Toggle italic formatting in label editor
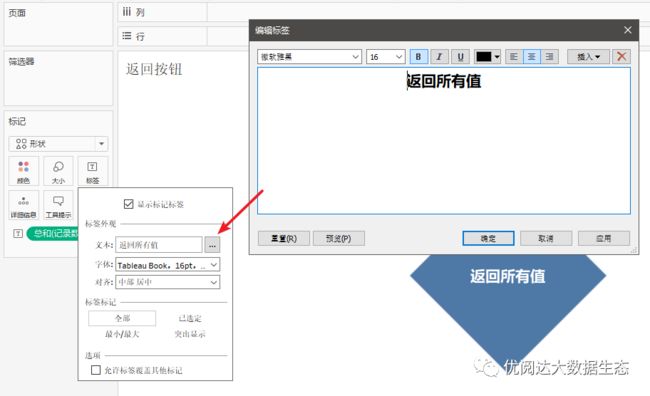 coord(439,56)
